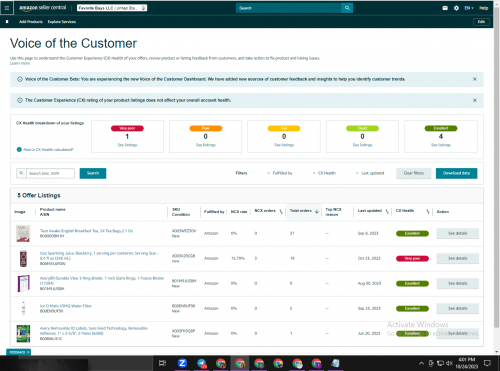Dismiss the Customer Experience rating banner
The height and width of the screenshot is (371, 500).
pyautogui.click(x=475, y=100)
